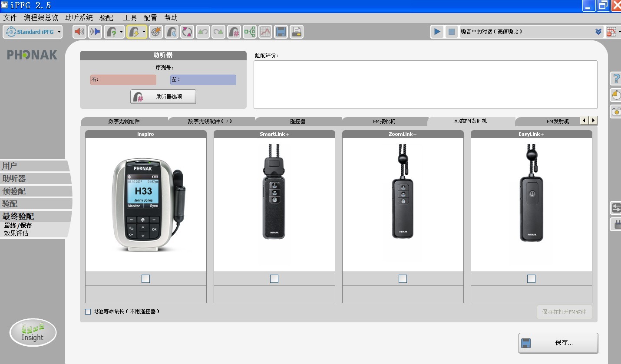This screenshot has width=621, height=364.
Task: Go to 助听器 in the sidebar
Action: click(x=35, y=178)
